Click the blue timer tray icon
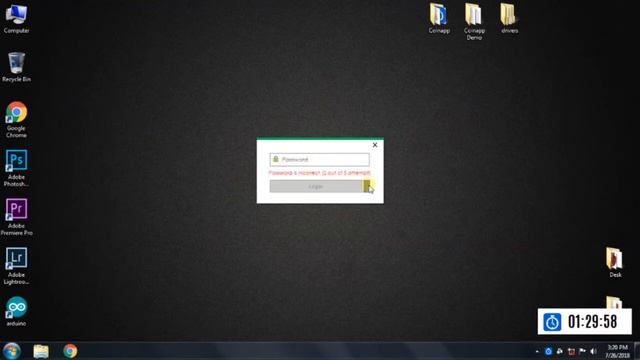 (548, 351)
